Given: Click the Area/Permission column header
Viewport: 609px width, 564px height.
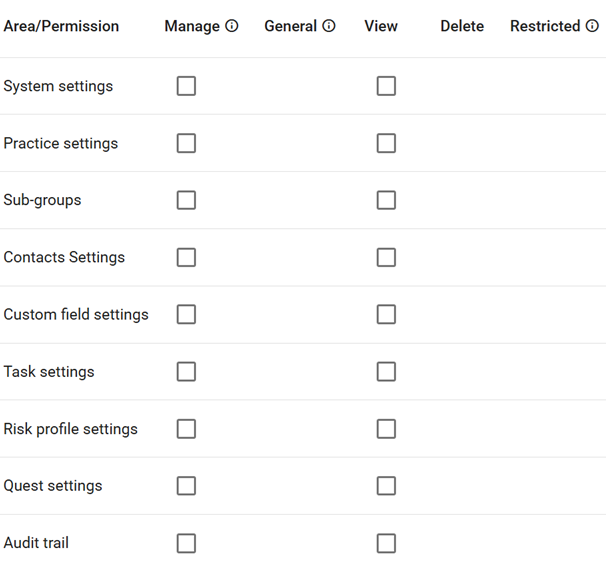Looking at the screenshot, I should 61,27.
